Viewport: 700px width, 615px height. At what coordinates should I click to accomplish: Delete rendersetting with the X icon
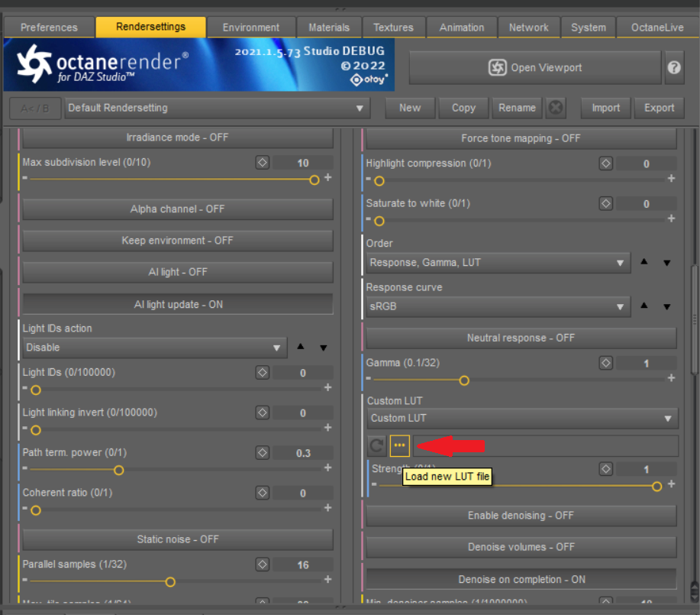pyautogui.click(x=556, y=108)
